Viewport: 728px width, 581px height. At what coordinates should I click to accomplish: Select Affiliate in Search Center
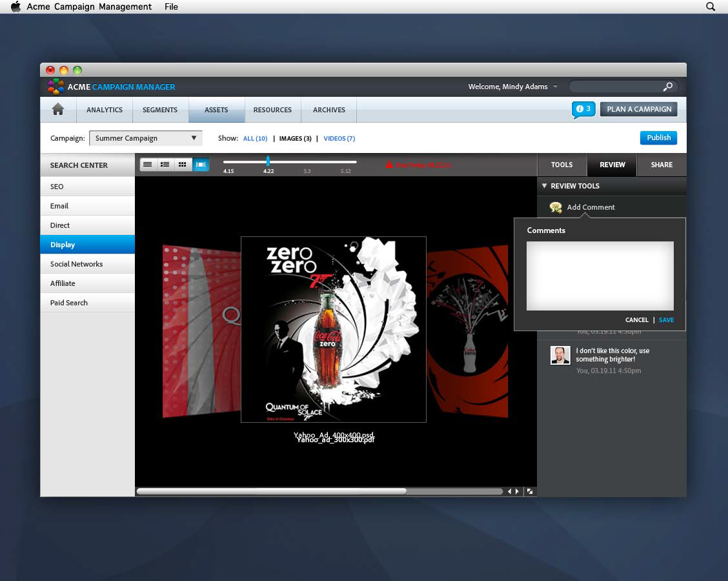tap(88, 283)
